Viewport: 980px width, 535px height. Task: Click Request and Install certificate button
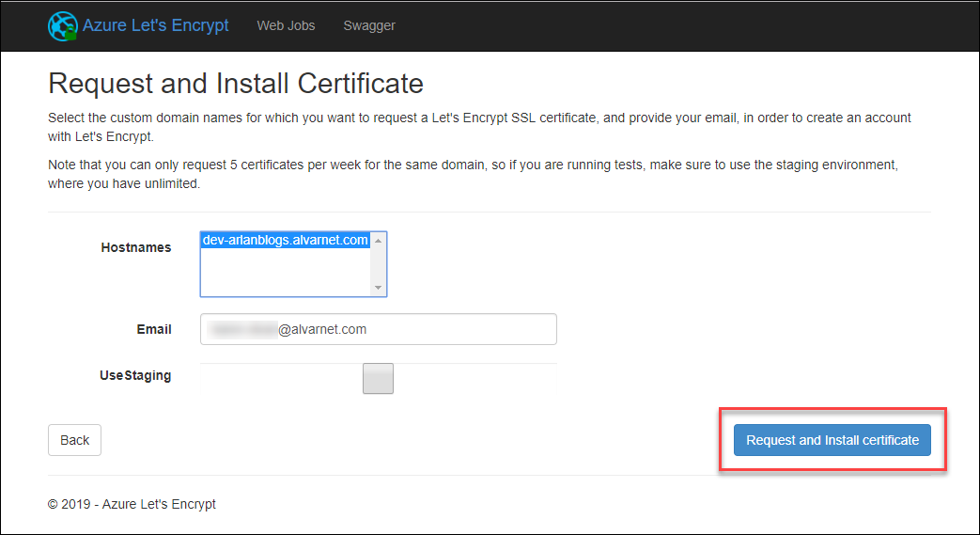click(x=832, y=440)
